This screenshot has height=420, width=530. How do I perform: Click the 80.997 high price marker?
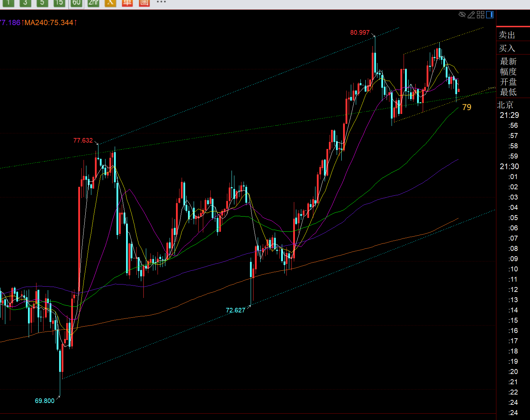click(x=360, y=33)
